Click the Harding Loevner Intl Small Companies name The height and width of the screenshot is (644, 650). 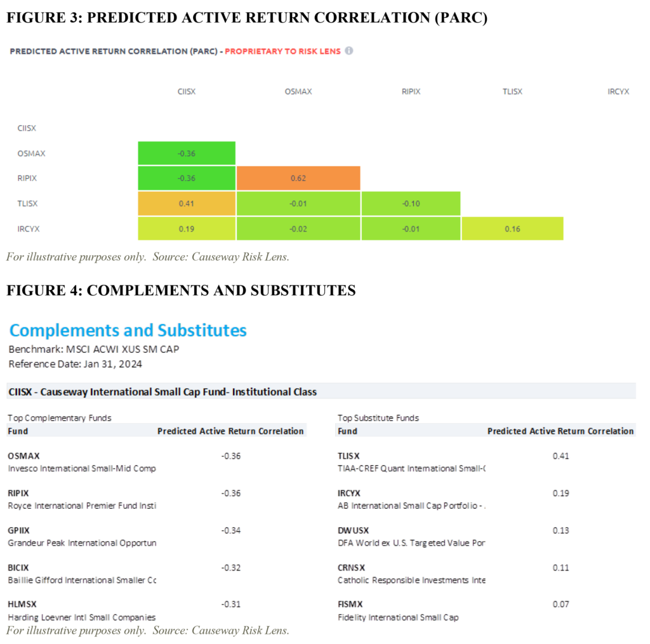pyautogui.click(x=82, y=617)
